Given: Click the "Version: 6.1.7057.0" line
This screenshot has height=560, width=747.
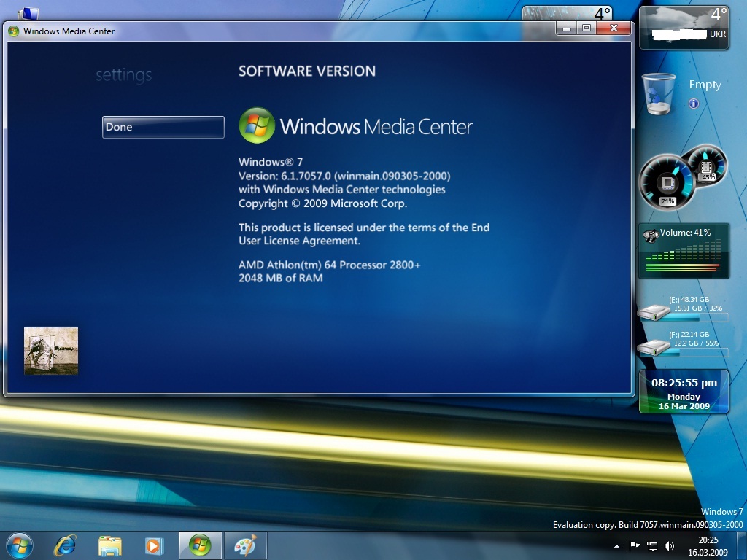Looking at the screenshot, I should click(x=344, y=176).
